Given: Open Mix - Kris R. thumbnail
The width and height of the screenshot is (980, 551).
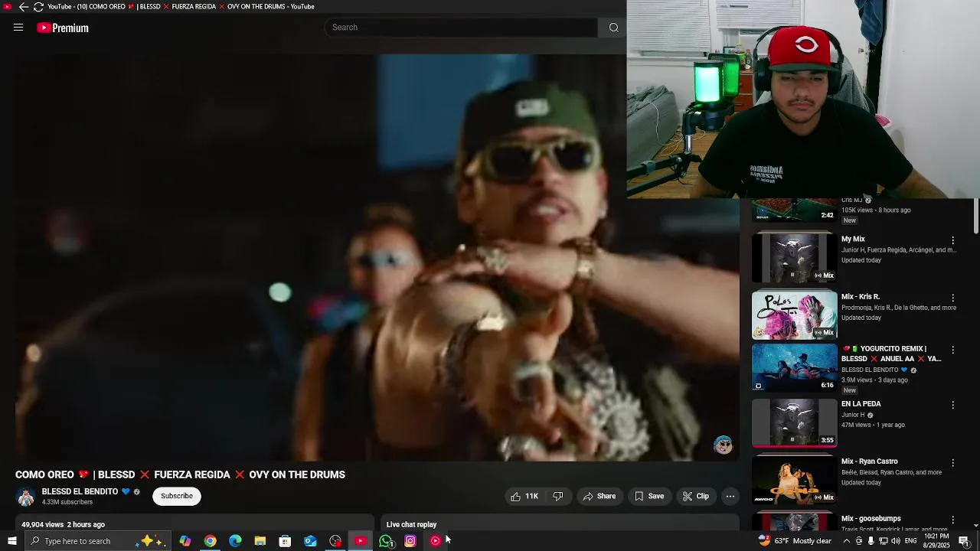Looking at the screenshot, I should 794,315.
